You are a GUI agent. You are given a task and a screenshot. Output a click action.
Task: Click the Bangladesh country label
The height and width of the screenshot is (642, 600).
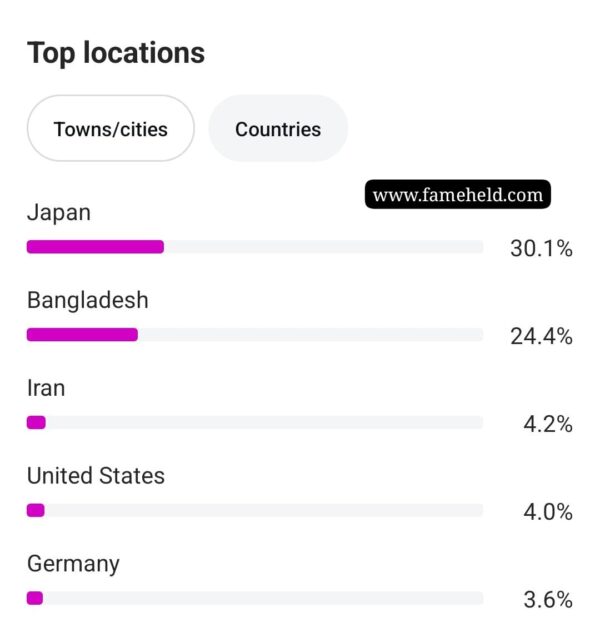tap(88, 300)
